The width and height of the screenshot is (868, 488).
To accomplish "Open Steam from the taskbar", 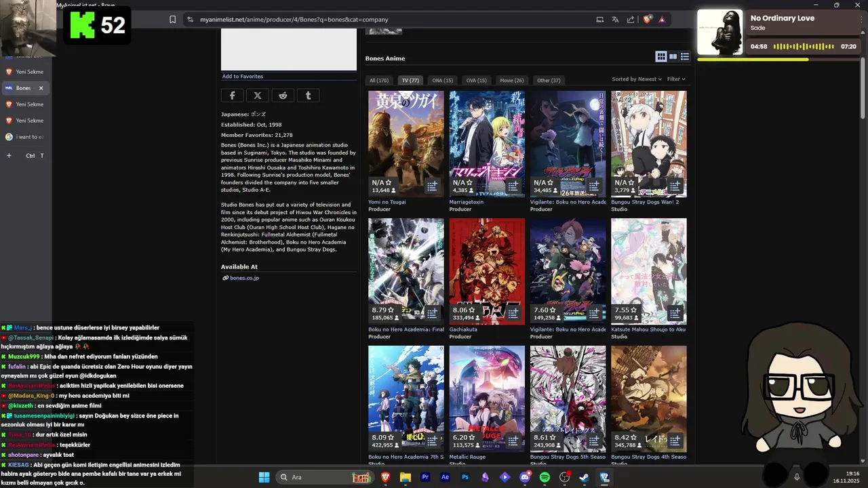I will tap(584, 477).
